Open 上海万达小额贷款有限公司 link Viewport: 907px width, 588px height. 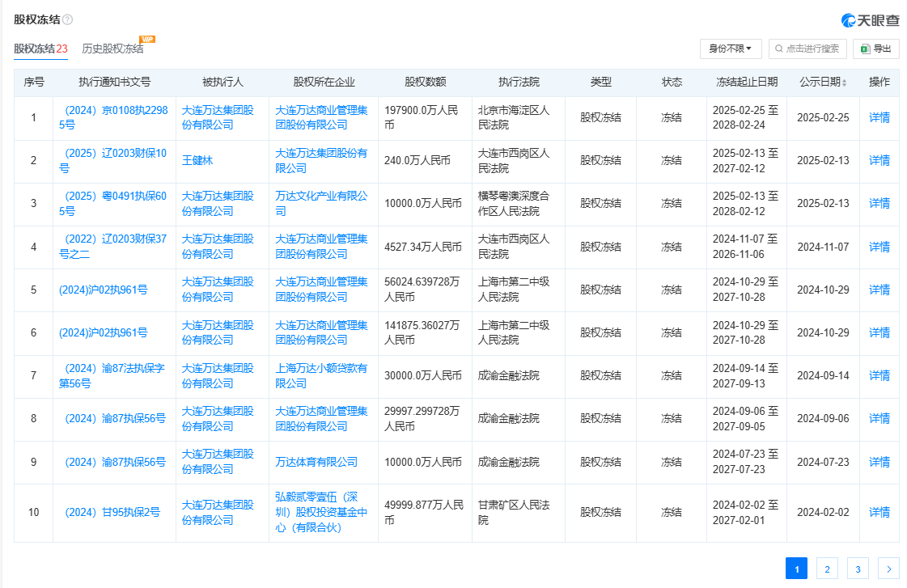[320, 375]
